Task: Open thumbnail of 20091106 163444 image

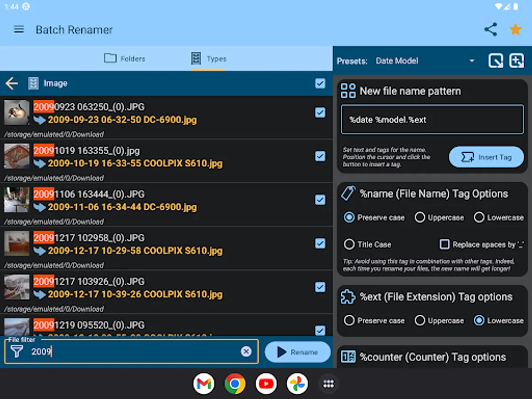Action: click(17, 199)
